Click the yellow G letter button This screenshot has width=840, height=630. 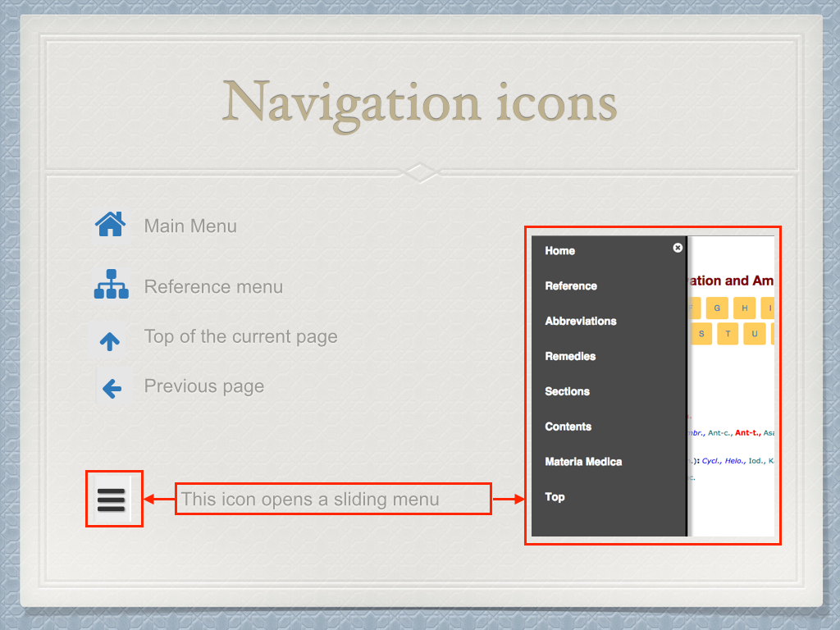pyautogui.click(x=717, y=308)
